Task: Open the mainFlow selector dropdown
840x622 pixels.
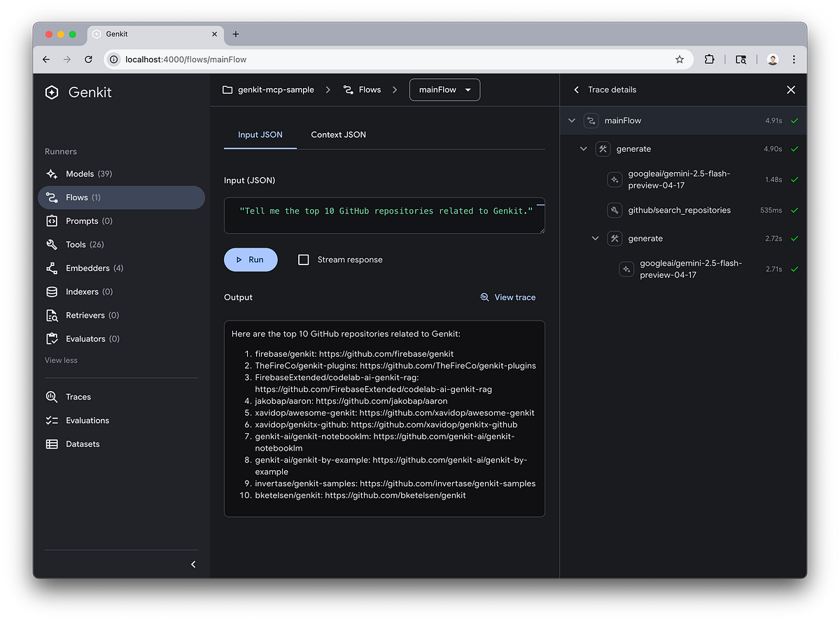Action: [444, 90]
